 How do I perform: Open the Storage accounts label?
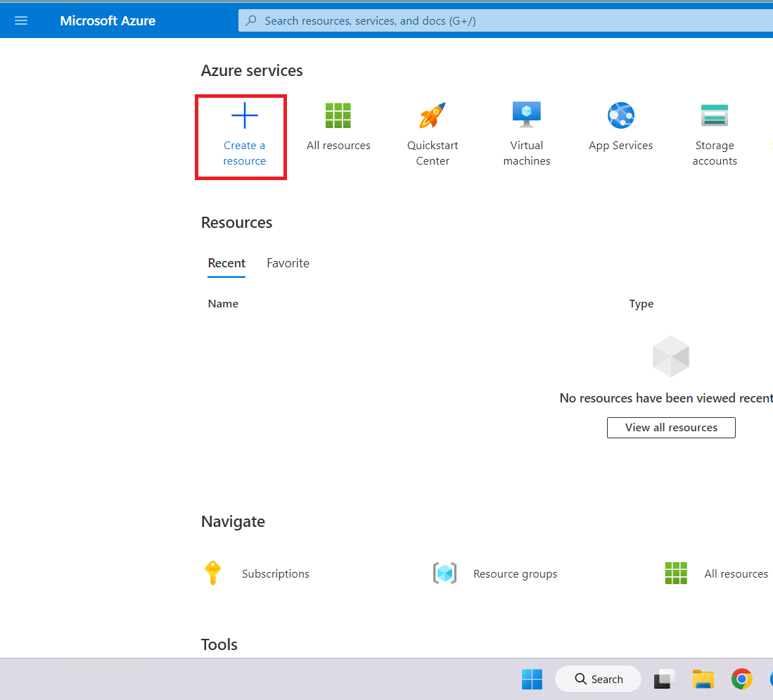(x=715, y=153)
